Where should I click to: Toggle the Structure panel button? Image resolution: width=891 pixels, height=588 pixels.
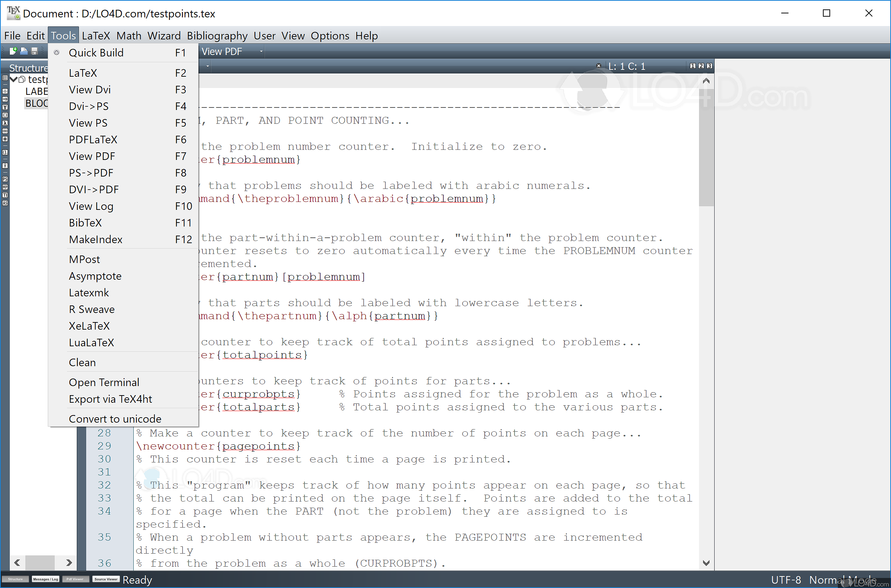pos(15,579)
